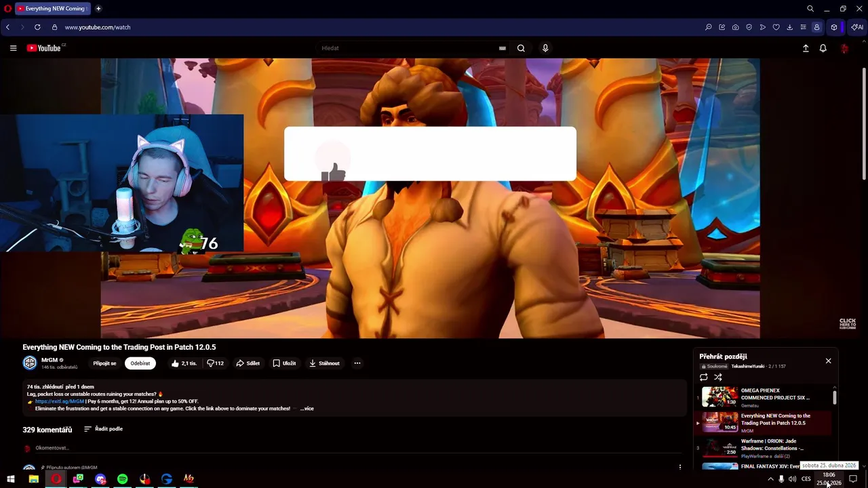Open Opera's tab search magnifier in title bar

coord(810,9)
